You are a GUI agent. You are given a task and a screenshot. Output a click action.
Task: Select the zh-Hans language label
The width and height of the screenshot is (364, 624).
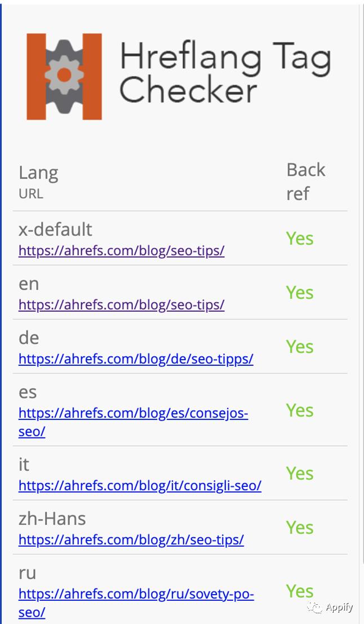[52, 519]
